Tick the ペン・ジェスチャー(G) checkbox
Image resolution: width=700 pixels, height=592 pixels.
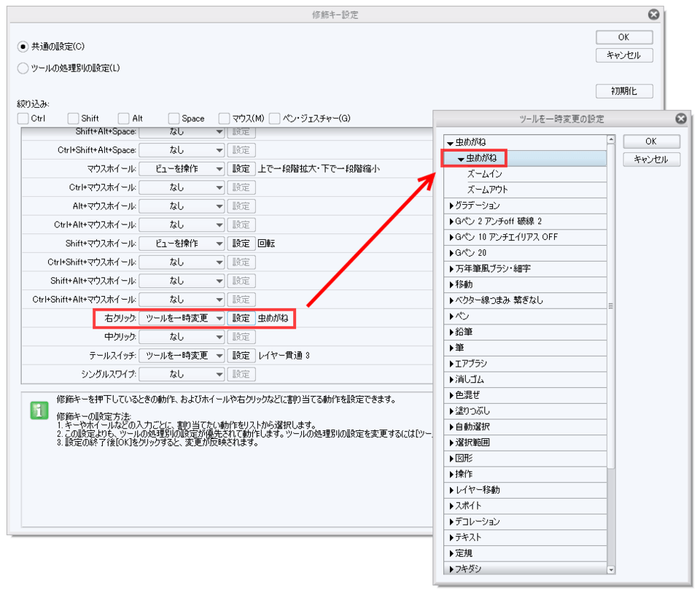275,118
